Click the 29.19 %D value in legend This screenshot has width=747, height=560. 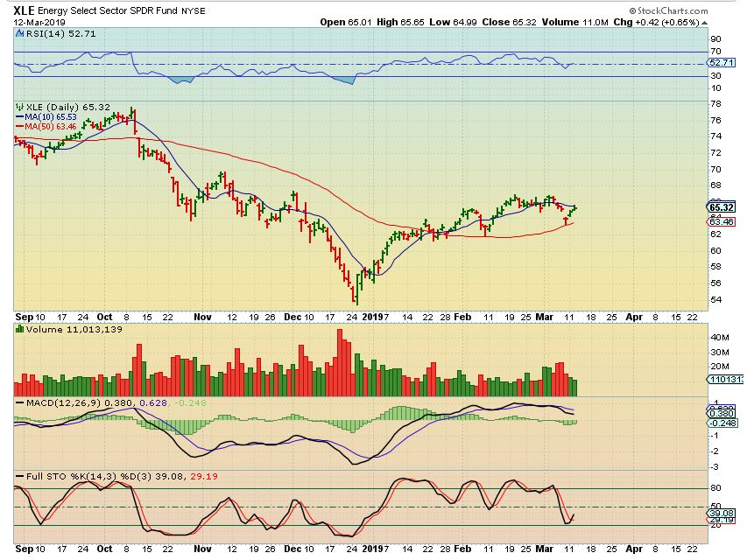(x=204, y=476)
